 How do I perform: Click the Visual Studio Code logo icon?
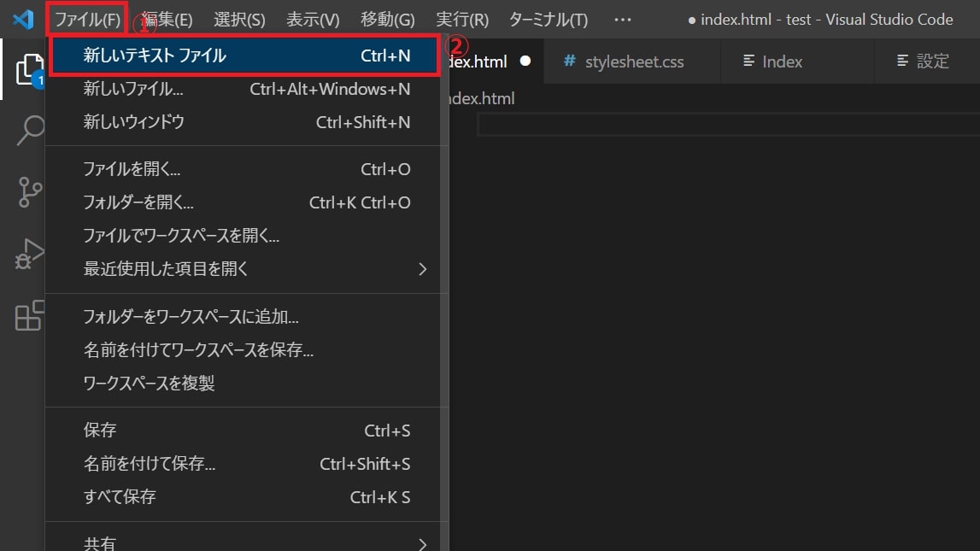point(23,20)
